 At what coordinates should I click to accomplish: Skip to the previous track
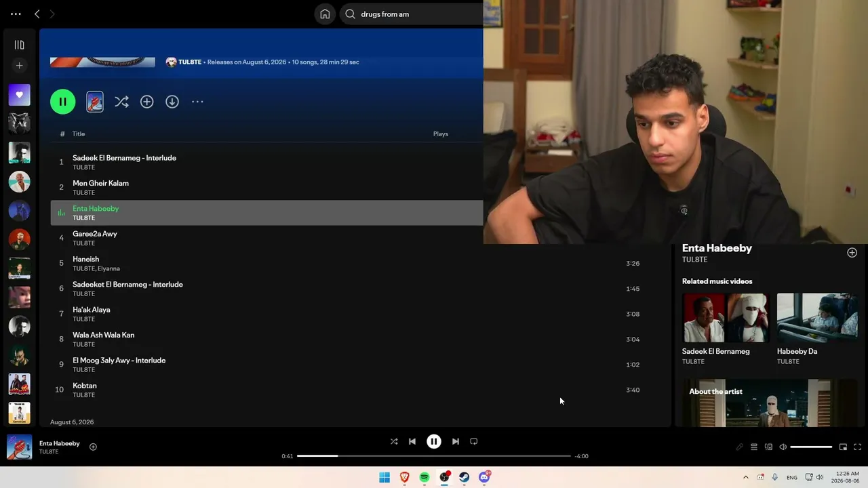pos(412,441)
